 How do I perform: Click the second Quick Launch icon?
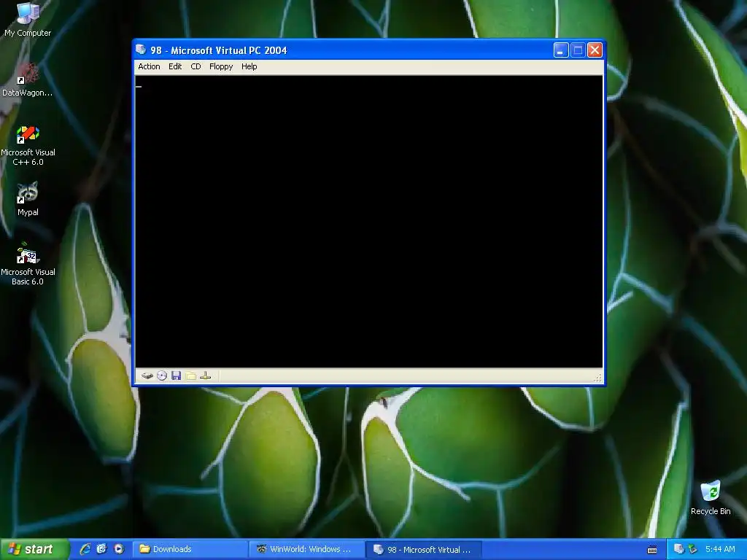[x=101, y=549]
